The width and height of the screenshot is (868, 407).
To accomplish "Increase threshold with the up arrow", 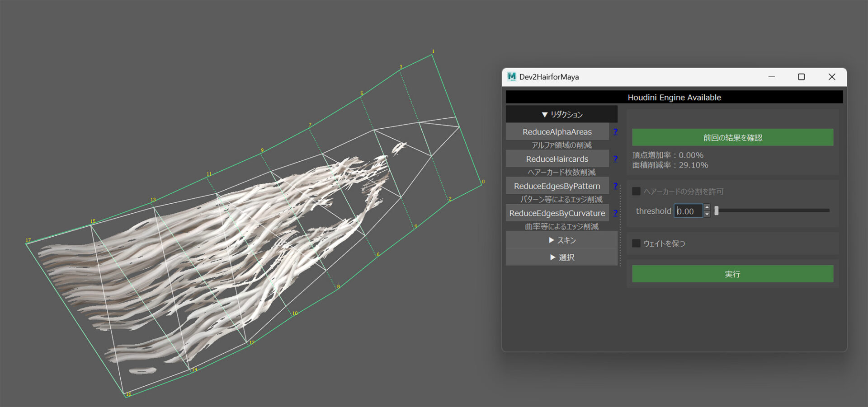I will (x=707, y=208).
